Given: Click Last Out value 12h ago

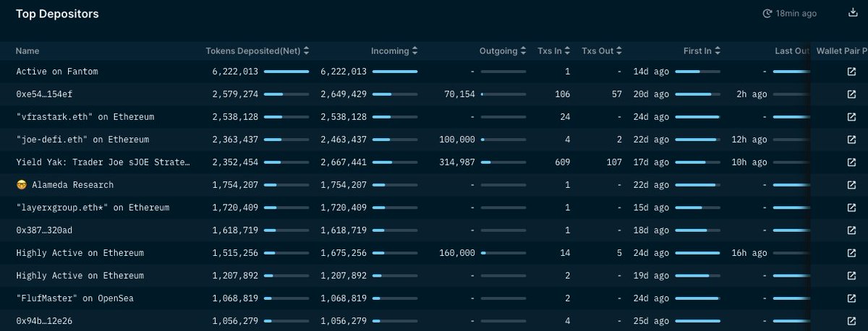Looking at the screenshot, I should pyautogui.click(x=749, y=139).
